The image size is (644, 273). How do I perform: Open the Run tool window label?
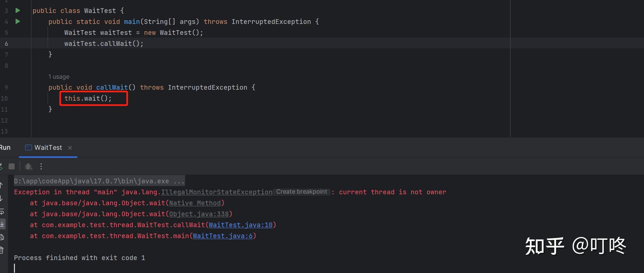pos(5,147)
